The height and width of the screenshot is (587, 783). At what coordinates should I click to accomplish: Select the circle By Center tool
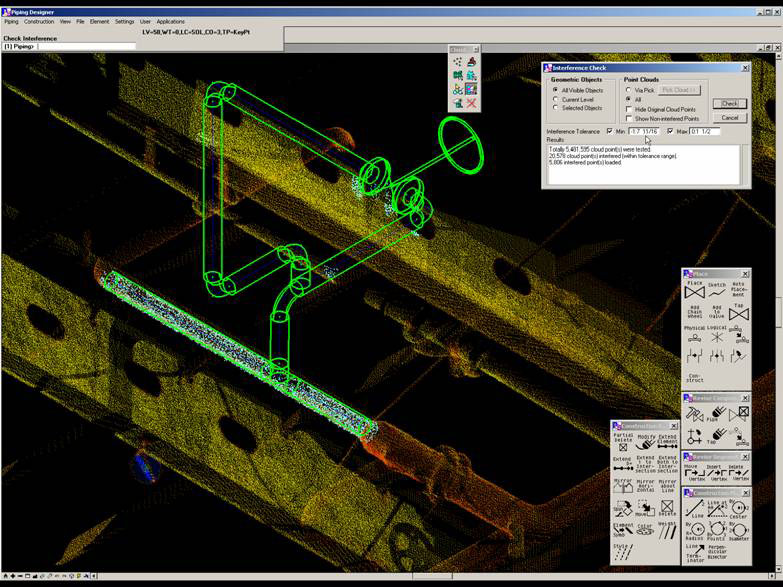point(736,508)
